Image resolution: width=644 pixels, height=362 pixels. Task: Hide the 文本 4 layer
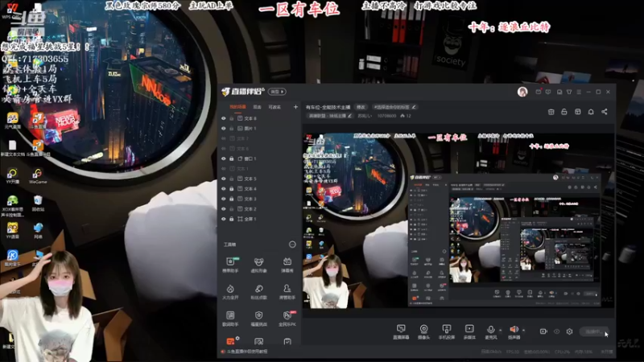(x=224, y=189)
